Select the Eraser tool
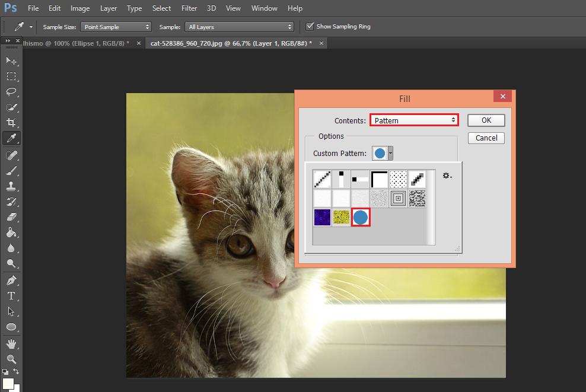Image resolution: width=586 pixels, height=392 pixels. point(11,217)
